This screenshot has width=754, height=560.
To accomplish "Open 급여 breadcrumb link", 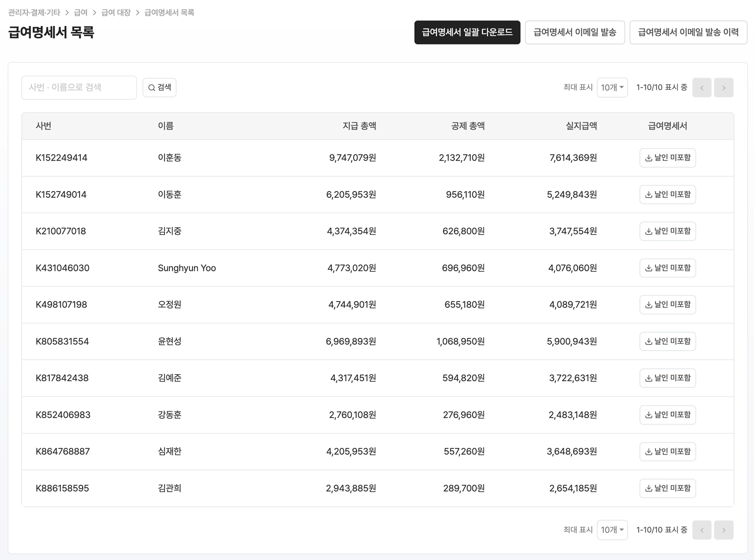I will click(81, 13).
